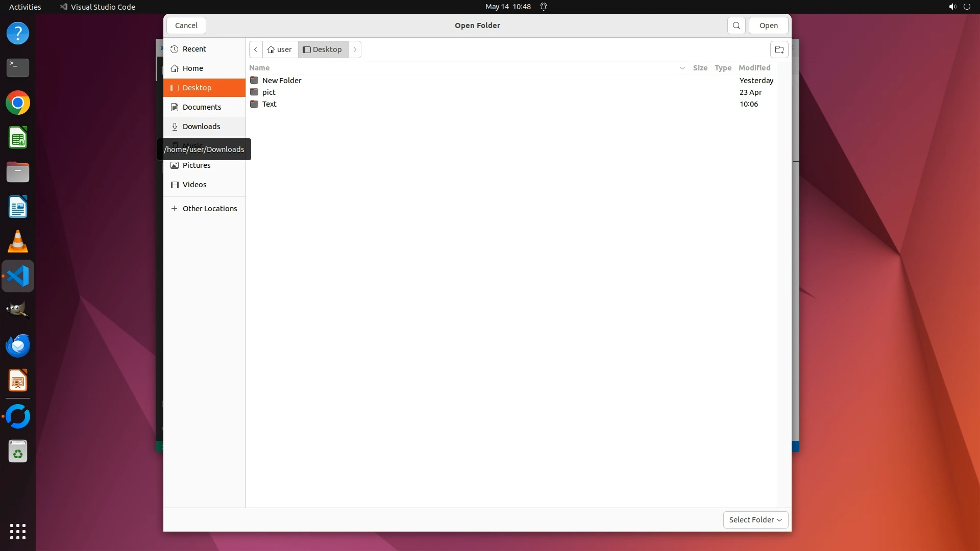Toggle sort order arrow in Name column
The image size is (980, 551).
(x=682, y=68)
